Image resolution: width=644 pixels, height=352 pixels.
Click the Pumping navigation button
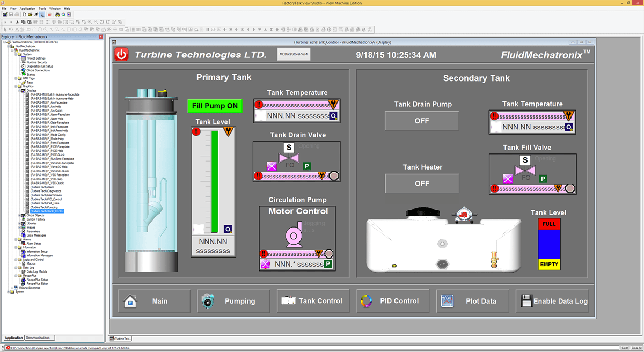click(x=232, y=301)
